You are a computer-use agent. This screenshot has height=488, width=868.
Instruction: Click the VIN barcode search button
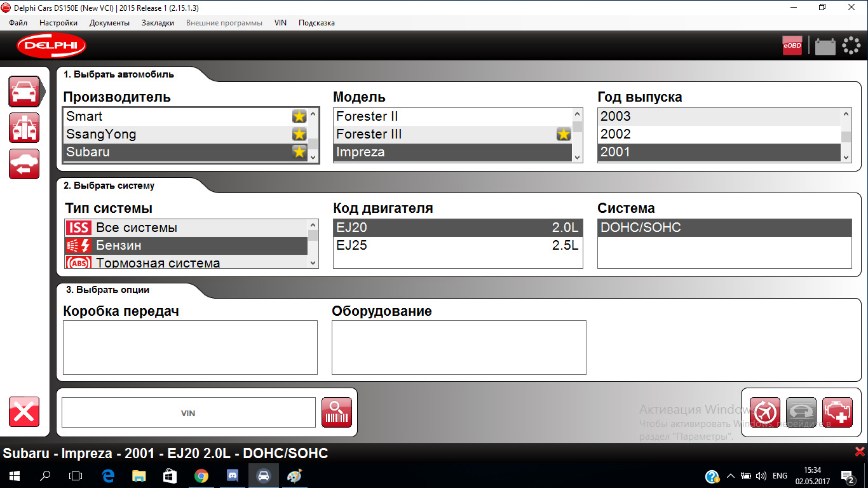coord(337,412)
